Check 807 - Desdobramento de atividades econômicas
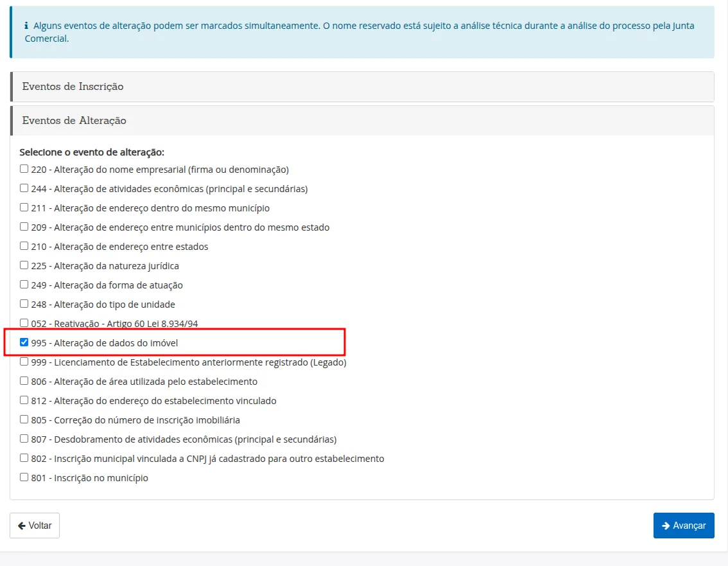Image resolution: width=728 pixels, height=566 pixels. (24, 439)
